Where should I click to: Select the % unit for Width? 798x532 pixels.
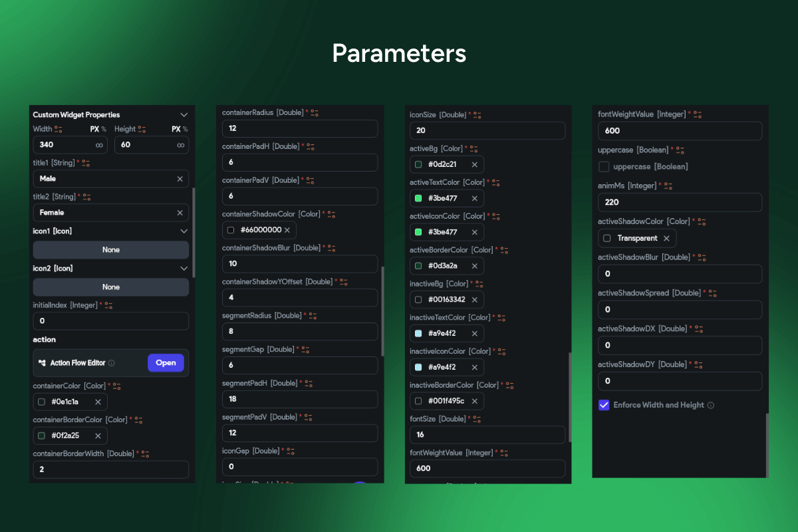[x=104, y=129]
